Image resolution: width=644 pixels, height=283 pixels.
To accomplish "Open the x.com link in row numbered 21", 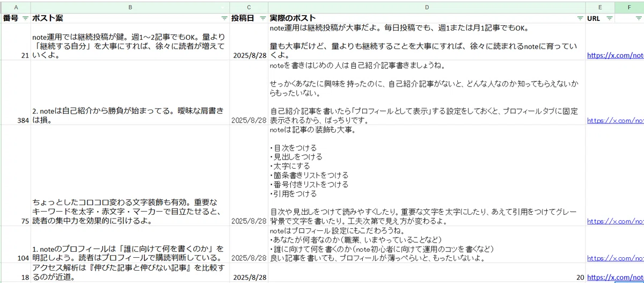I will [615, 55].
